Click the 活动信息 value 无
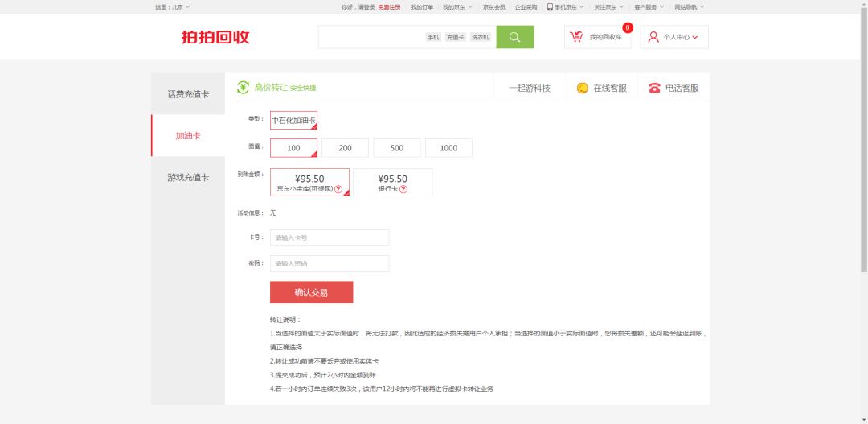The width and height of the screenshot is (868, 424). pos(273,213)
